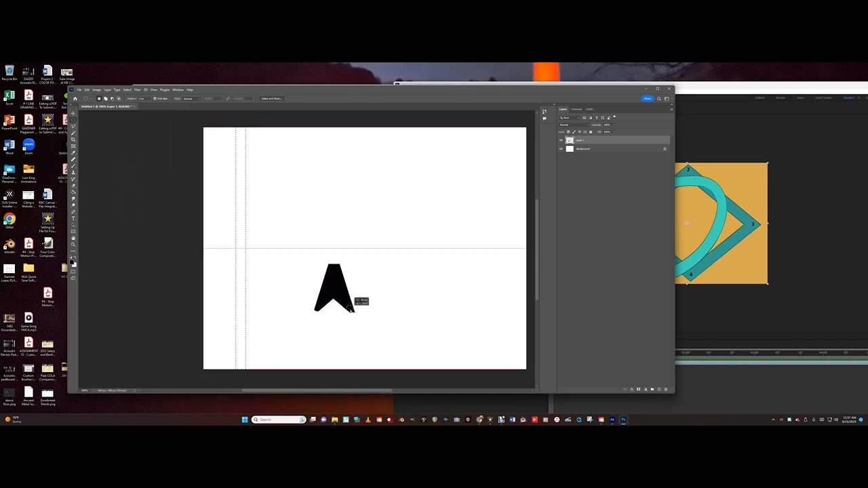This screenshot has height=488, width=868.
Task: Open the Layers panel options menu icon
Action: point(671,109)
